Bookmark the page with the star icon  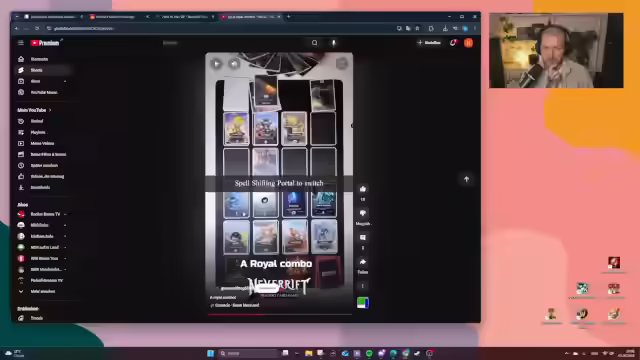[x=417, y=29]
